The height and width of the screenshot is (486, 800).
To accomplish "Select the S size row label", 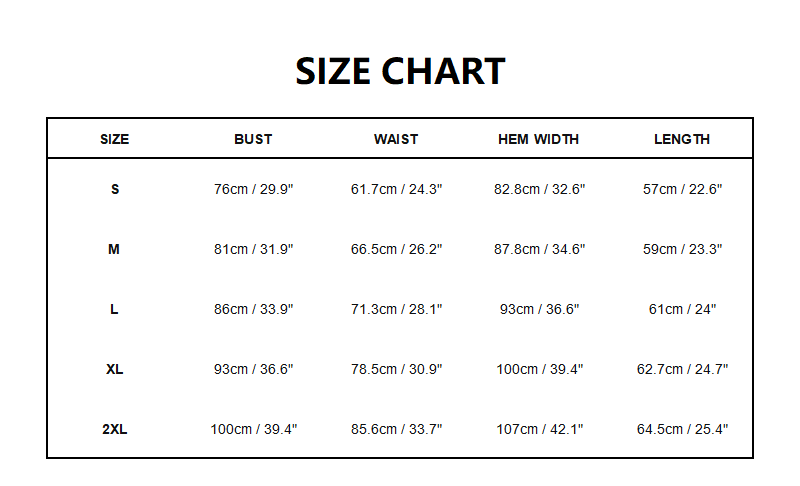I will pos(115,189).
